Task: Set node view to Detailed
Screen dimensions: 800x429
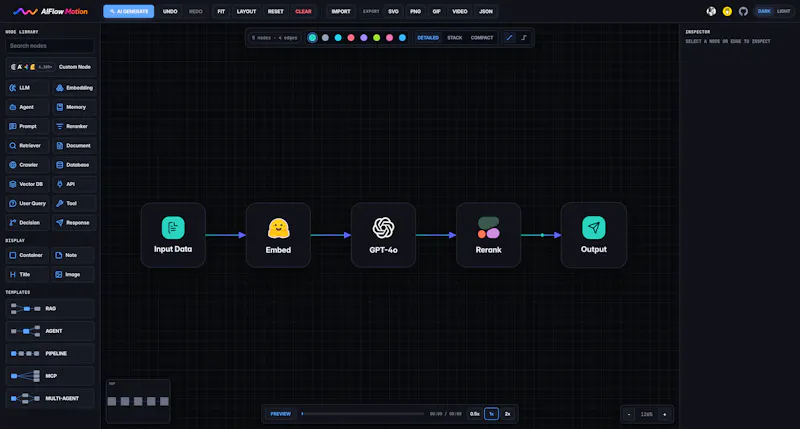Action: [428, 38]
